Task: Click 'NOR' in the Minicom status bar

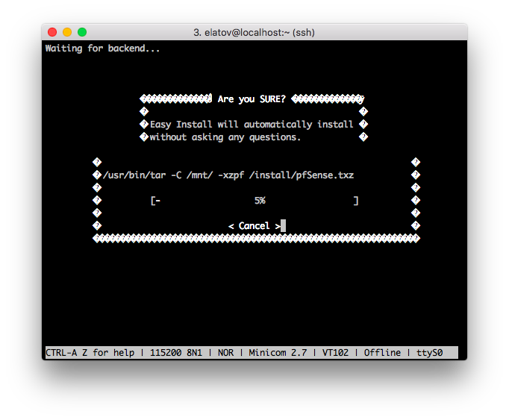Action: pos(225,353)
